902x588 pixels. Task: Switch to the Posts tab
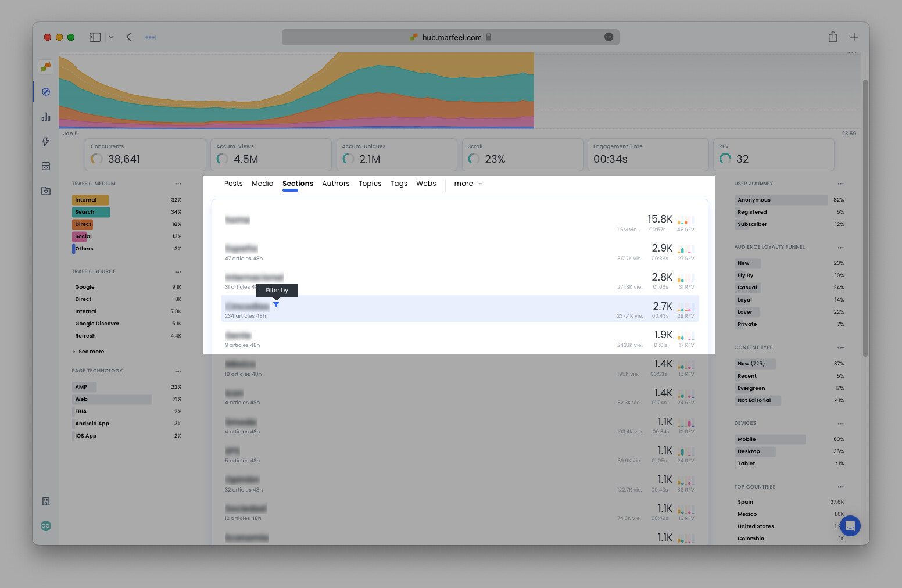[233, 184]
